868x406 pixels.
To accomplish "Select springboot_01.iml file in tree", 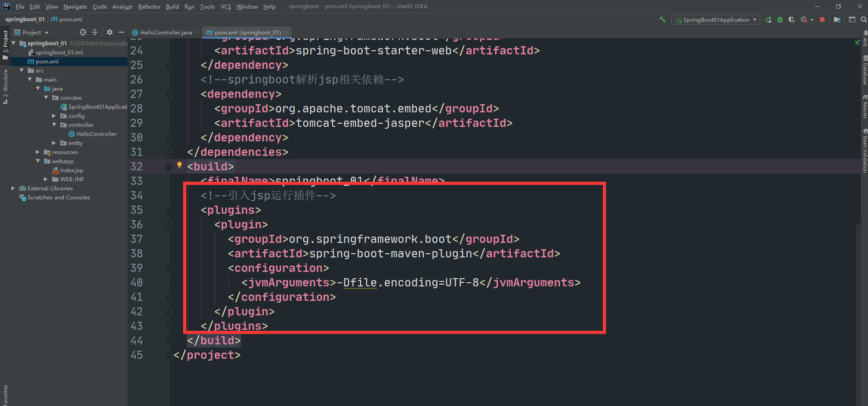I will [59, 52].
